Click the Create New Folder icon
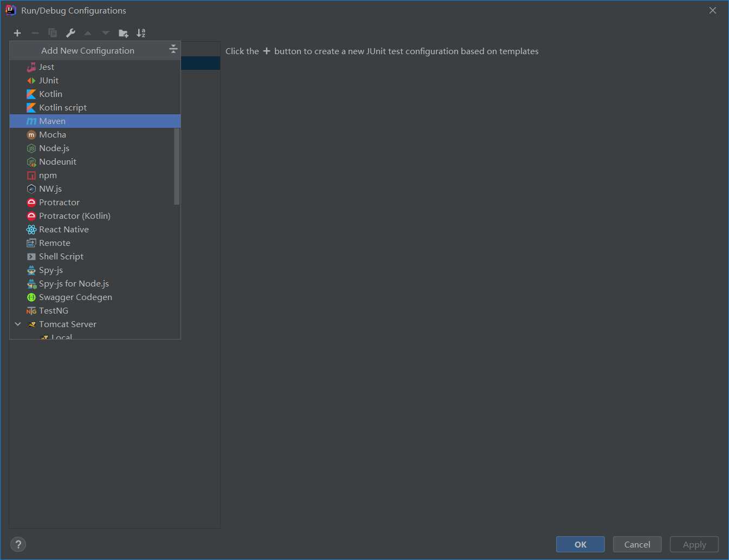Screen dimensions: 729x560 (x=124, y=33)
